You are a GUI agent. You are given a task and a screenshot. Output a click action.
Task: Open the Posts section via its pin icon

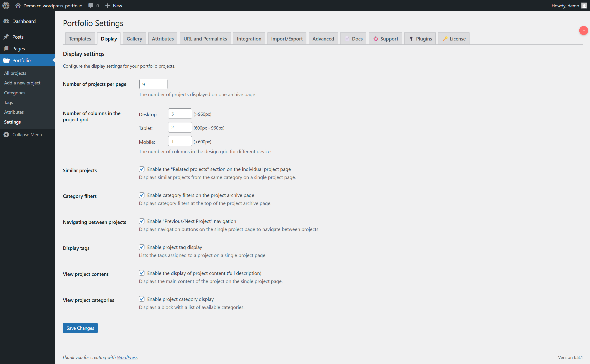point(6,37)
